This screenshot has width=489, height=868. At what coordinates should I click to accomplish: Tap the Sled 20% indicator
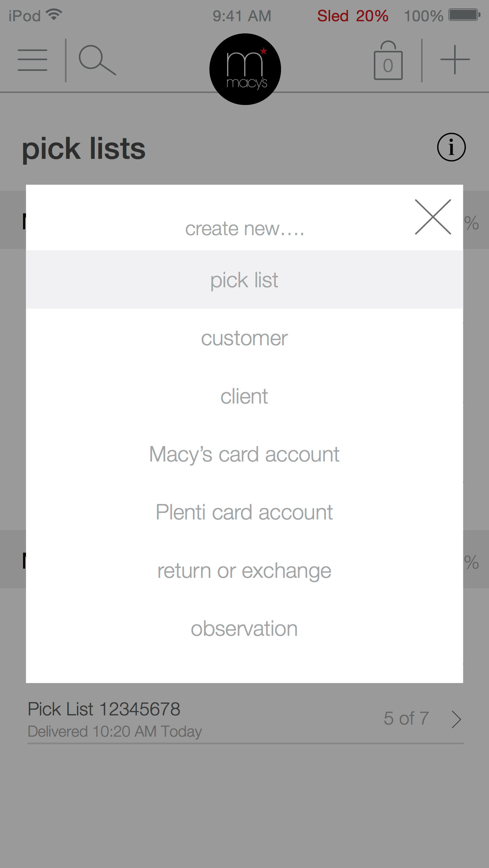(x=353, y=16)
